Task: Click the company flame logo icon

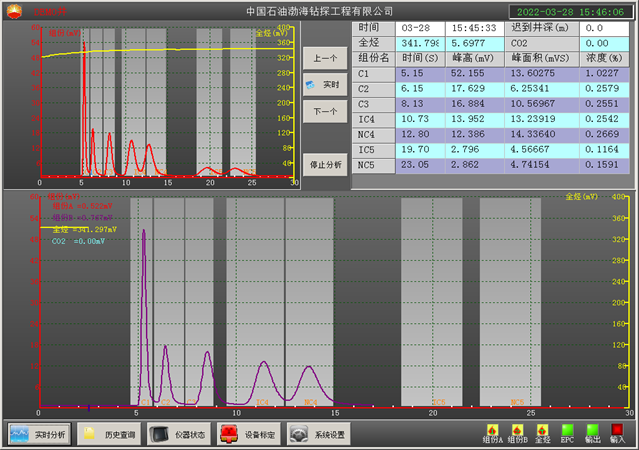Action: [14, 11]
